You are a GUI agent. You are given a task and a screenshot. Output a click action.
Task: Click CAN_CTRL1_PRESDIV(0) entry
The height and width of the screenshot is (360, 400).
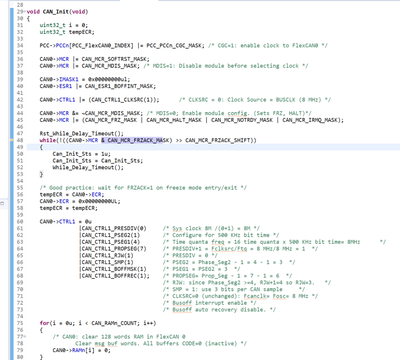coord(114,228)
